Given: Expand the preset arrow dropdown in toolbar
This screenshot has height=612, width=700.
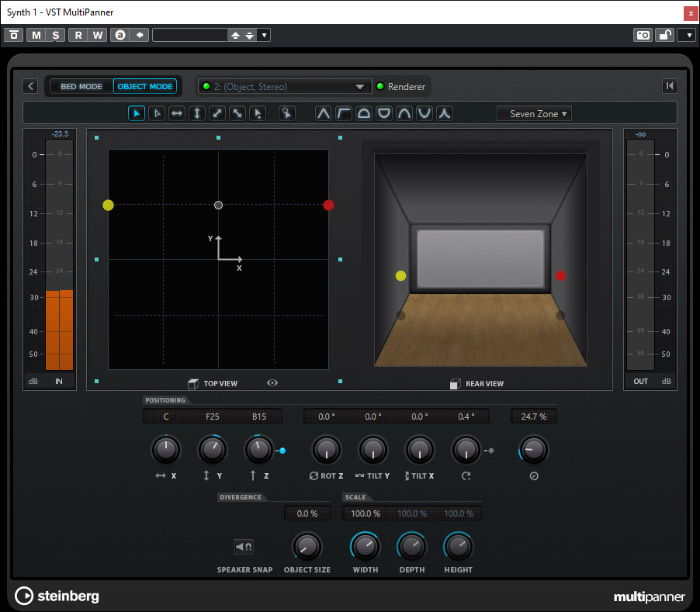Looking at the screenshot, I should [264, 35].
